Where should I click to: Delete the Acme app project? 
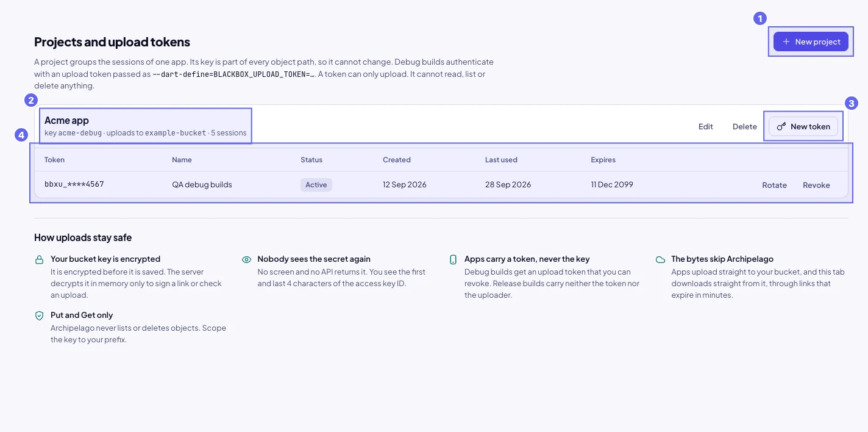(745, 126)
